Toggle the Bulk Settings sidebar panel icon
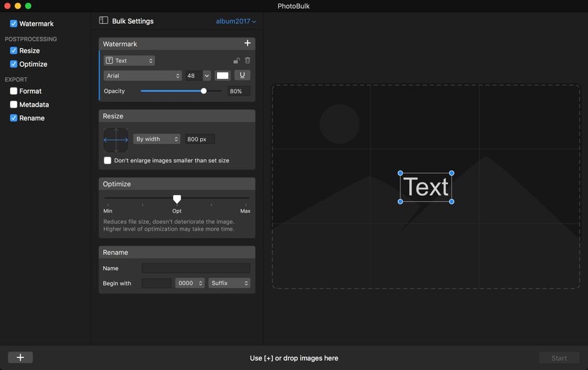 104,21
